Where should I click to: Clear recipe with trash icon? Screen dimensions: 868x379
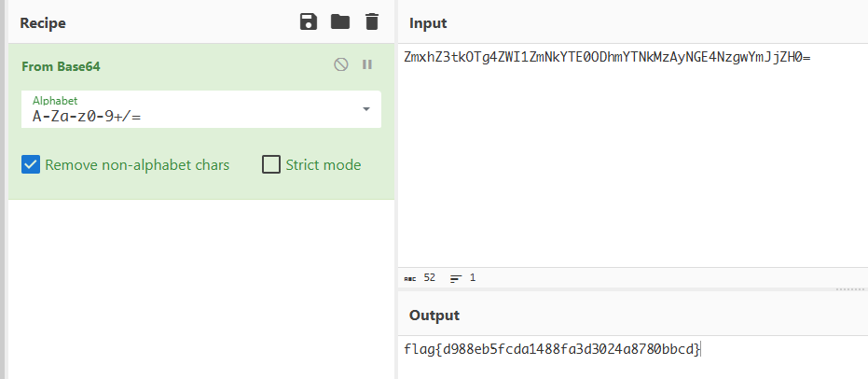click(x=372, y=22)
